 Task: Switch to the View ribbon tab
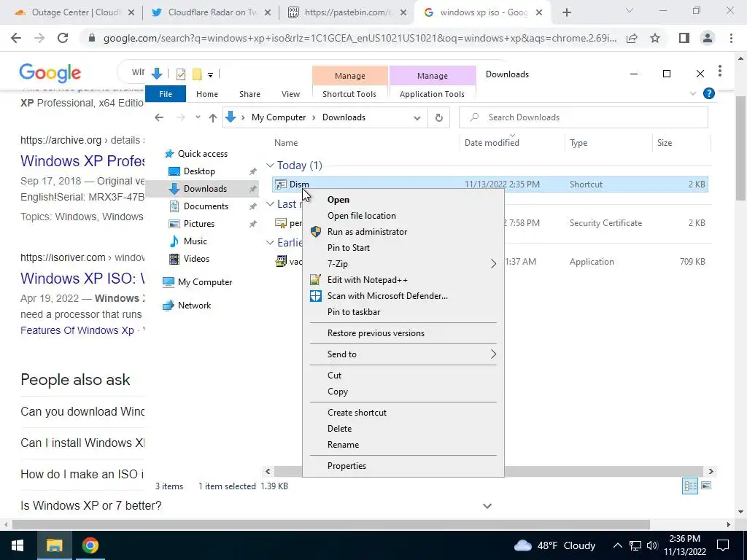point(290,94)
